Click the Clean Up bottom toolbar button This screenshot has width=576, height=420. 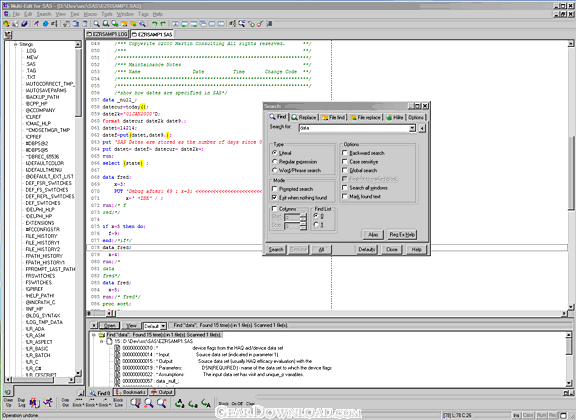[x=8, y=402]
